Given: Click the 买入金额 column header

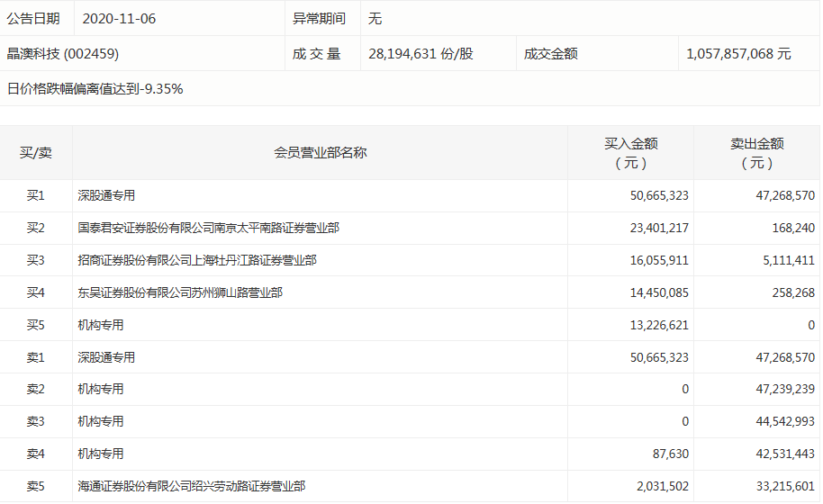Looking at the screenshot, I should (630, 152).
